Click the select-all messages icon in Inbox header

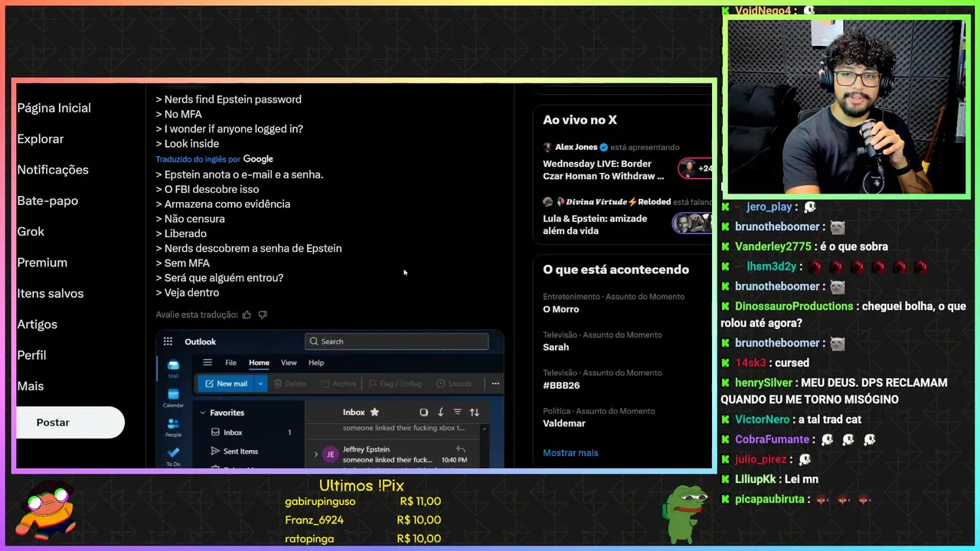point(423,412)
